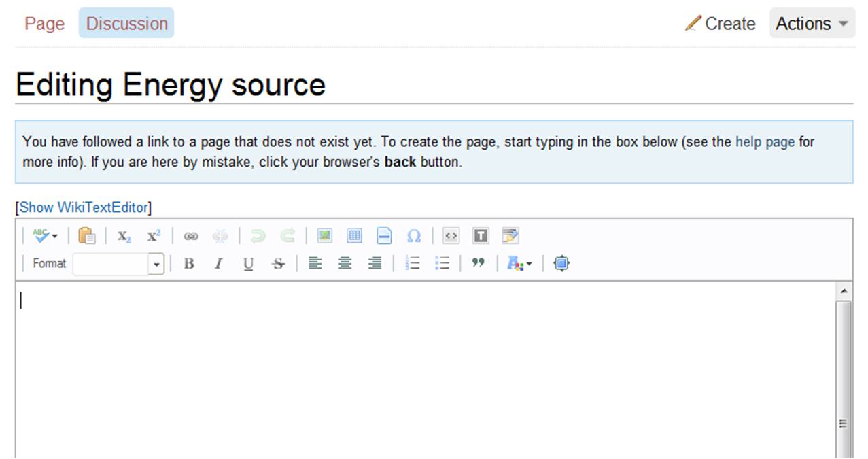Insert a table

click(x=354, y=236)
